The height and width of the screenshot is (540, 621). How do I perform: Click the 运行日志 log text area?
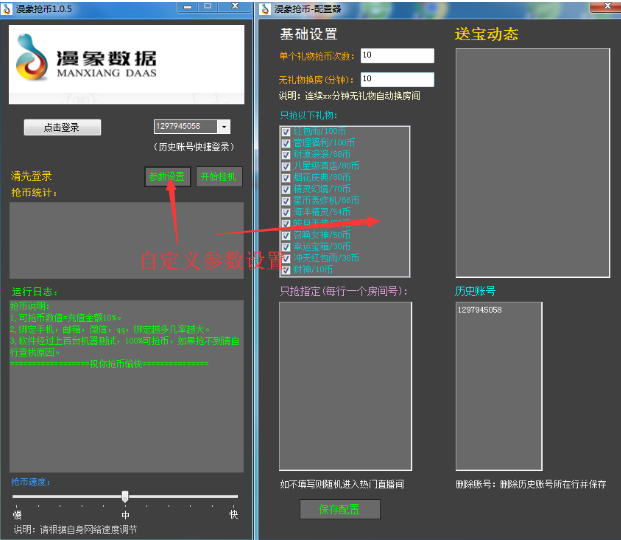click(126, 386)
